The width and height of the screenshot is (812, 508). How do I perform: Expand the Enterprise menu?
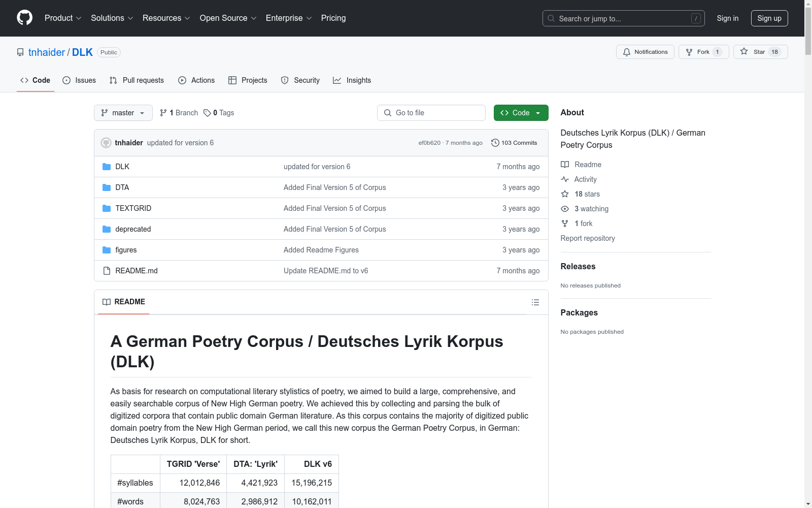[x=289, y=18]
